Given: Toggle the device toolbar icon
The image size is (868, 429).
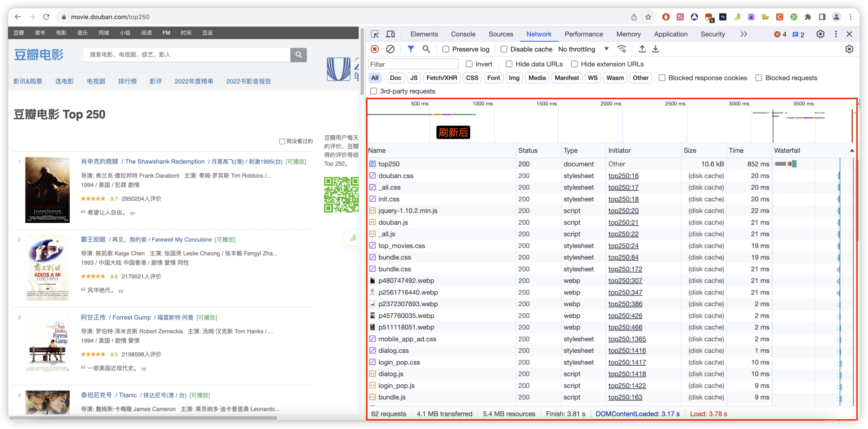Looking at the screenshot, I should point(390,34).
